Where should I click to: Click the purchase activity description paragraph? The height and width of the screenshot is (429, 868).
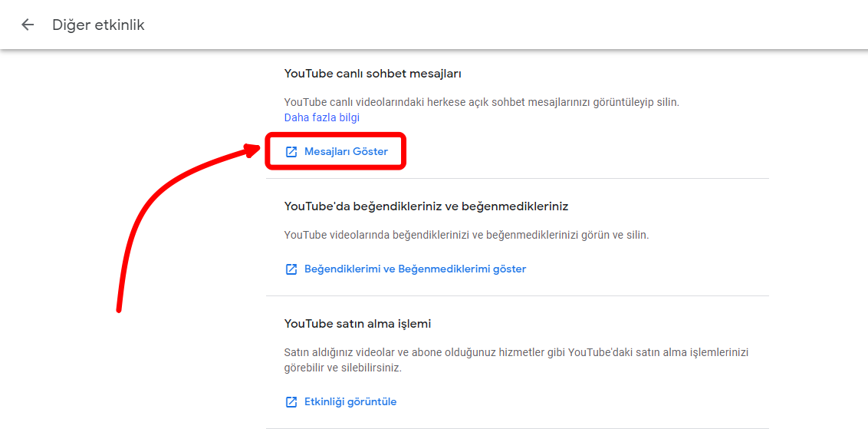click(x=515, y=360)
